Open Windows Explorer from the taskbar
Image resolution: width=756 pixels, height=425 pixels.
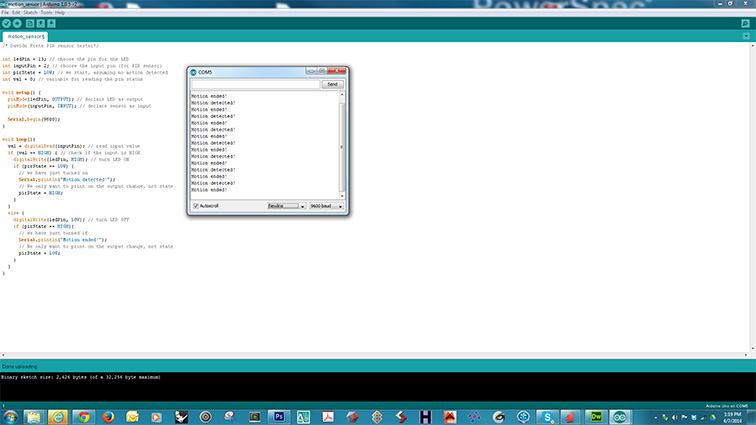pyautogui.click(x=34, y=417)
